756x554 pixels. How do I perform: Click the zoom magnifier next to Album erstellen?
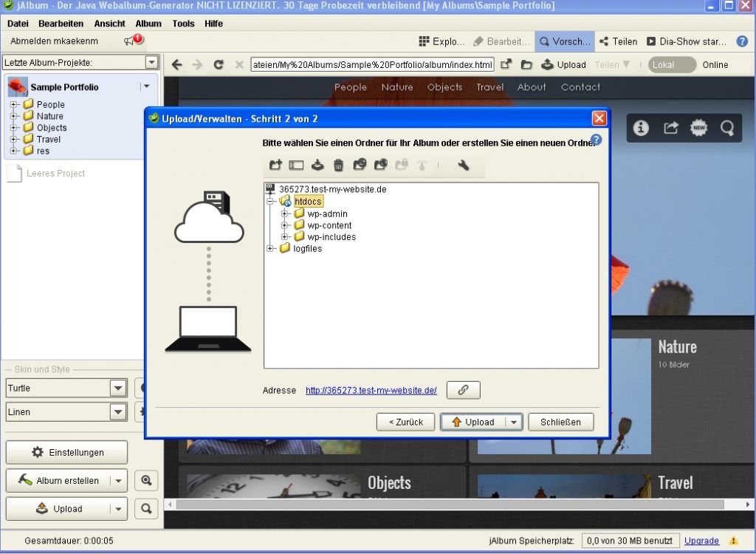pyautogui.click(x=147, y=481)
